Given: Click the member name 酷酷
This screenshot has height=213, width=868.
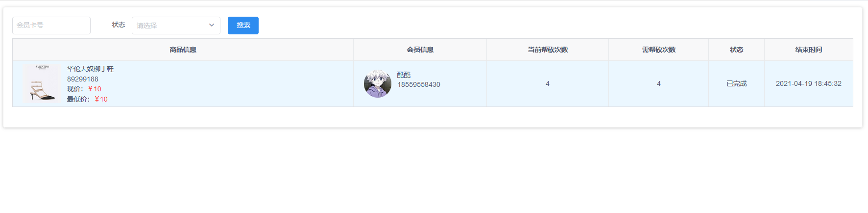Looking at the screenshot, I should click(404, 75).
